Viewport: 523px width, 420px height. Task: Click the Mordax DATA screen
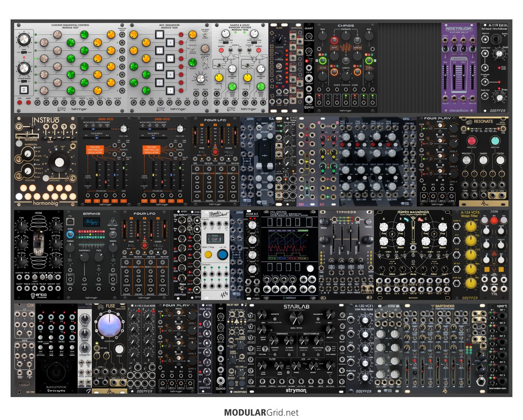point(288,244)
